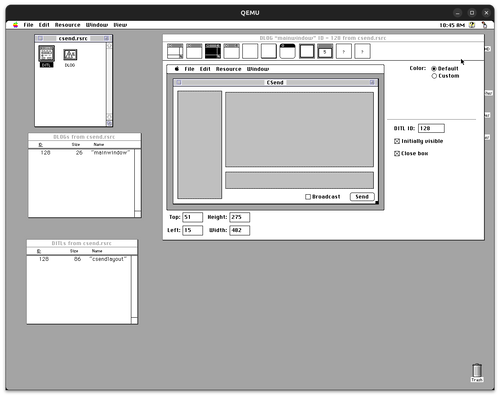Click the scroll down arrow in csend.rsrc window
Image resolution: width=500 pixels, height=397 pixels.
(x=109, y=116)
